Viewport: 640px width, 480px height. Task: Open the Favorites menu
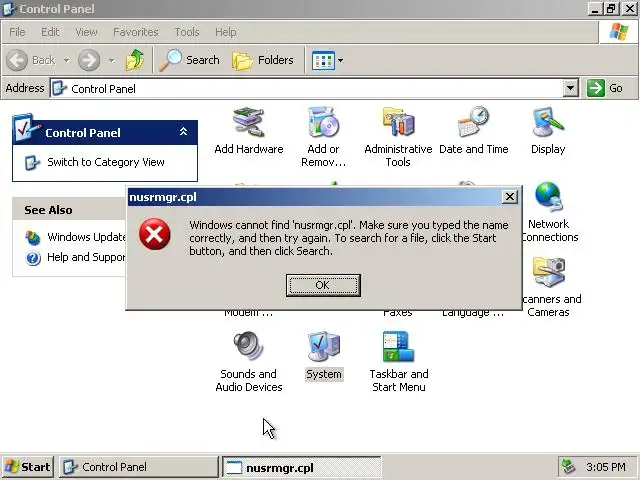click(136, 32)
